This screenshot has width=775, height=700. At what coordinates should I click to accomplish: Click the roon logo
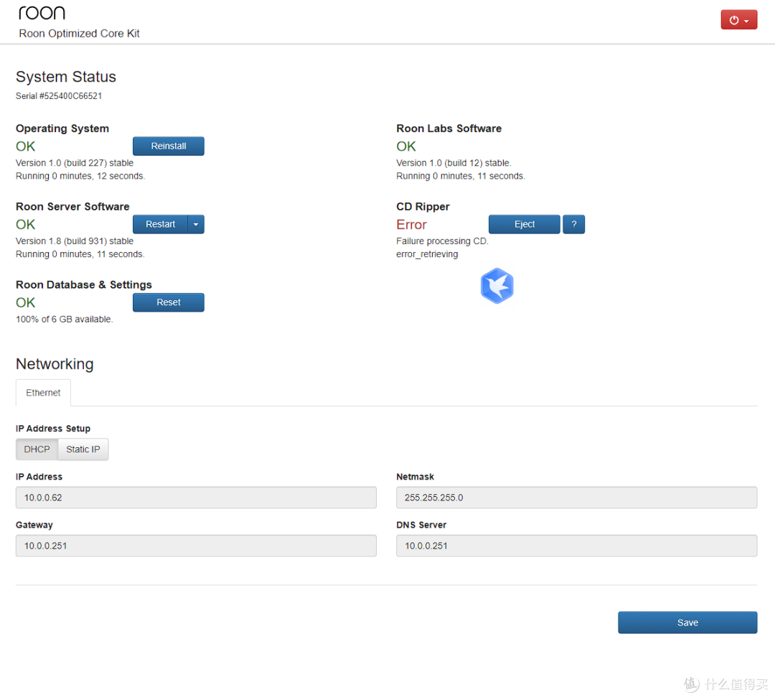point(42,13)
